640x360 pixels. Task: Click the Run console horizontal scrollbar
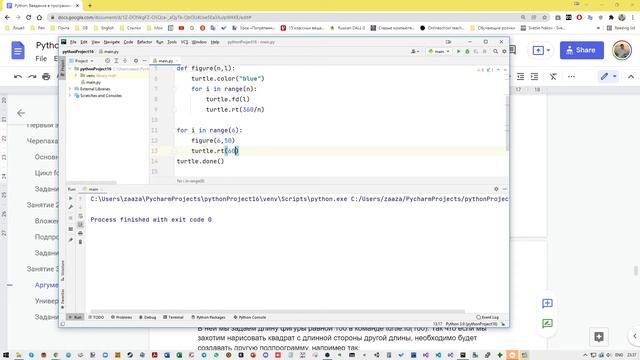tap(278, 311)
